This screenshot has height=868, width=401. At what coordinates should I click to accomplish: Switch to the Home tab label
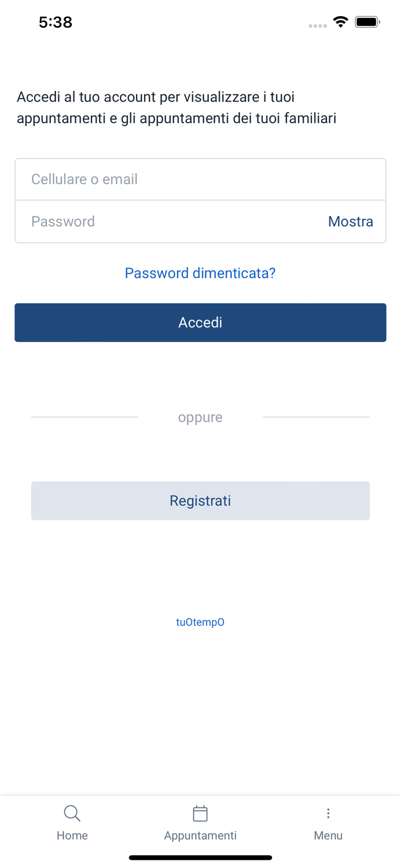(x=72, y=836)
